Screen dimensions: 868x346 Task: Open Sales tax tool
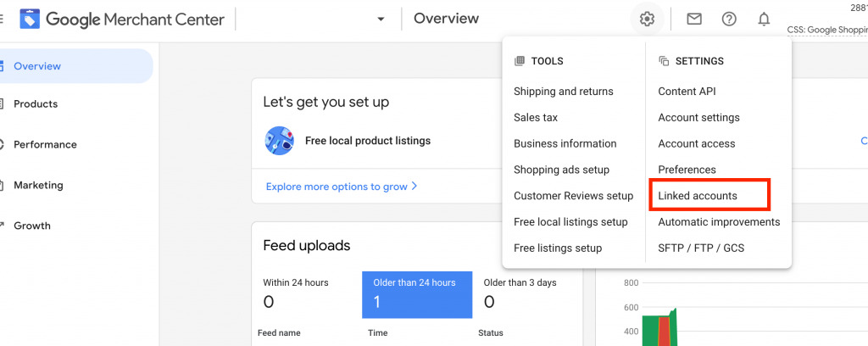[x=536, y=117]
